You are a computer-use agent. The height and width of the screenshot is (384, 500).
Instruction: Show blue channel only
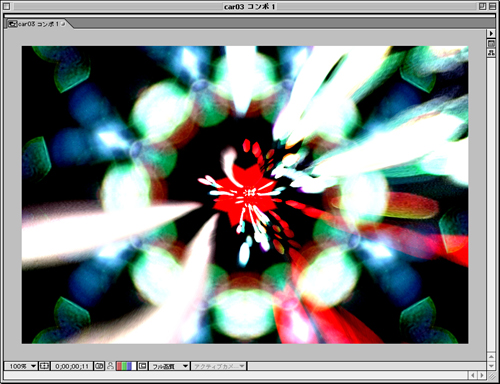[x=129, y=366]
